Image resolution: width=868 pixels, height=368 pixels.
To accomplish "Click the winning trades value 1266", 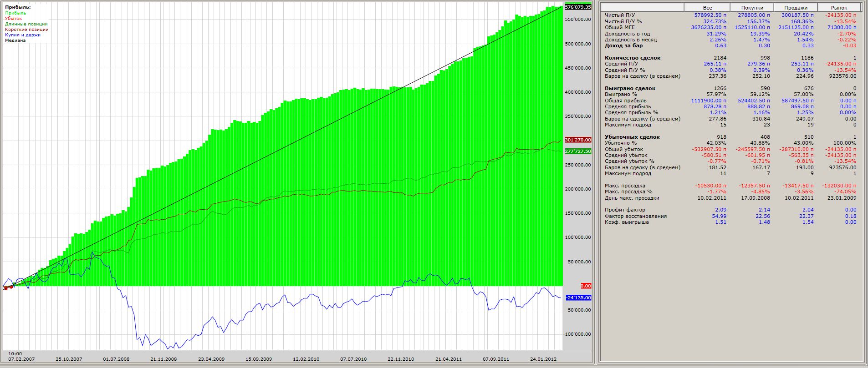I will tap(720, 88).
